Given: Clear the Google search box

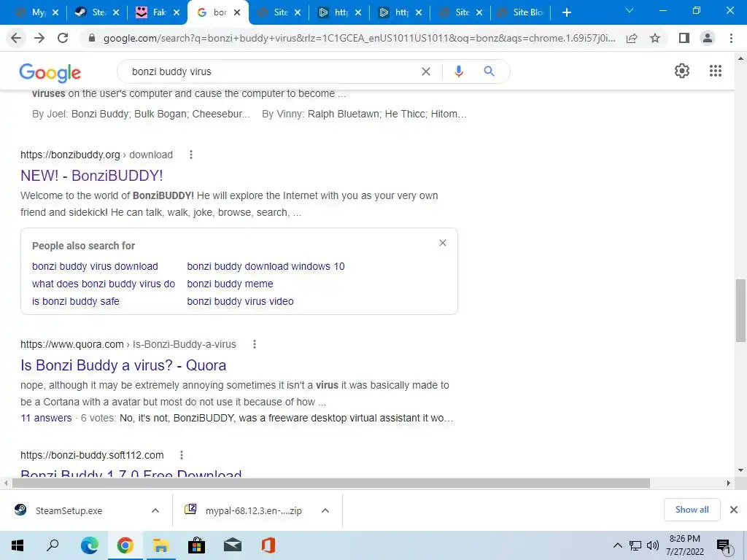Looking at the screenshot, I should point(426,71).
